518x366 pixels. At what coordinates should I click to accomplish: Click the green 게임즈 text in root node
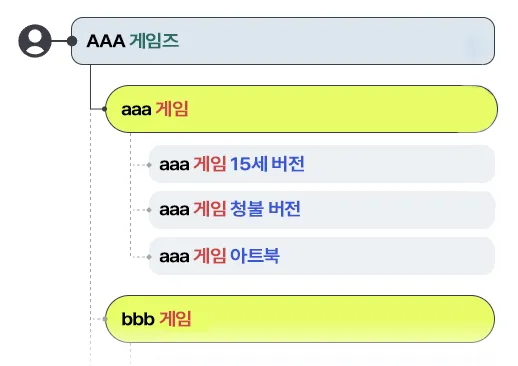[154, 41]
